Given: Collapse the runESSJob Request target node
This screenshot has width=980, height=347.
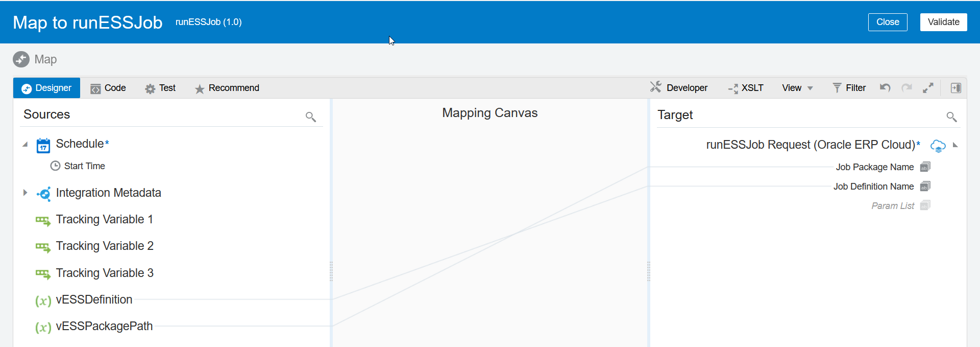Looking at the screenshot, I should 955,145.
